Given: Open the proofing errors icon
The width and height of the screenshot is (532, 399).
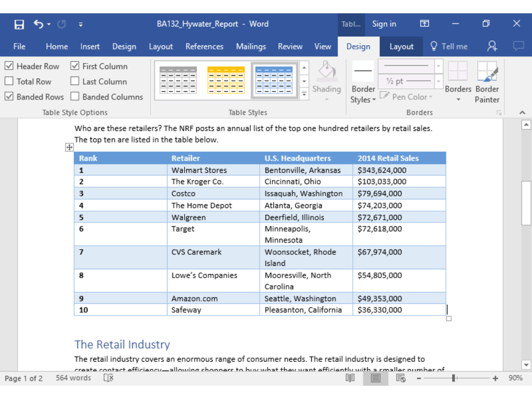Looking at the screenshot, I should point(109,378).
